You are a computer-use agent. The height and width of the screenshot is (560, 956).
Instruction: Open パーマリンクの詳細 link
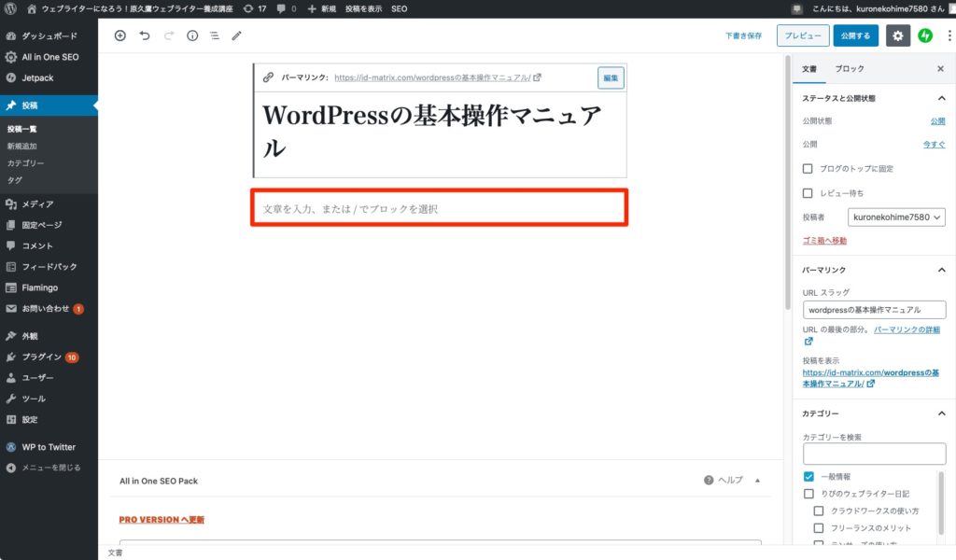[x=907, y=329]
